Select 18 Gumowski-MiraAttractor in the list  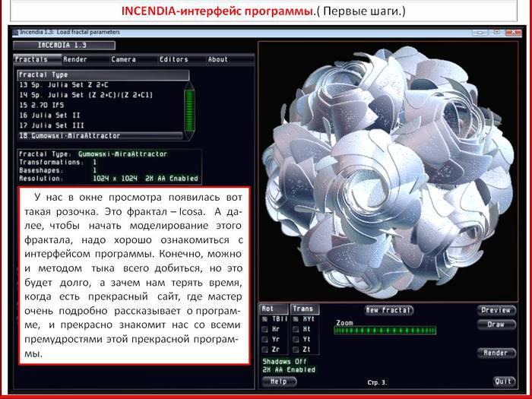(x=100, y=136)
